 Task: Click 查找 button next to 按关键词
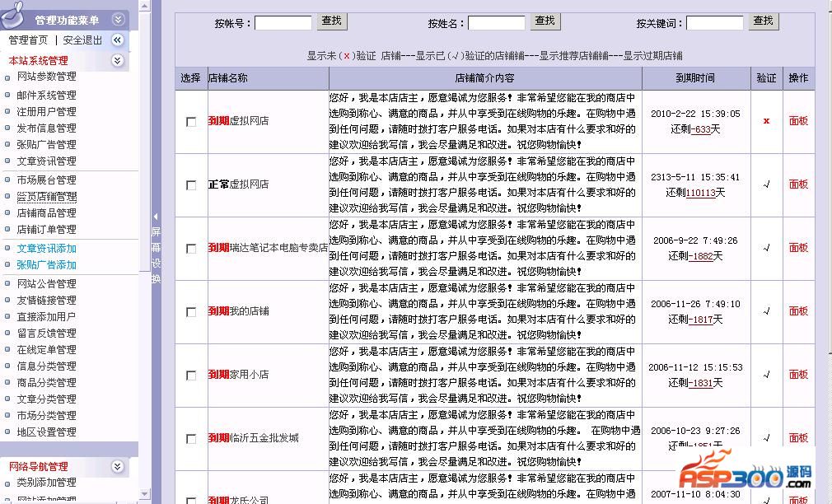coord(764,21)
